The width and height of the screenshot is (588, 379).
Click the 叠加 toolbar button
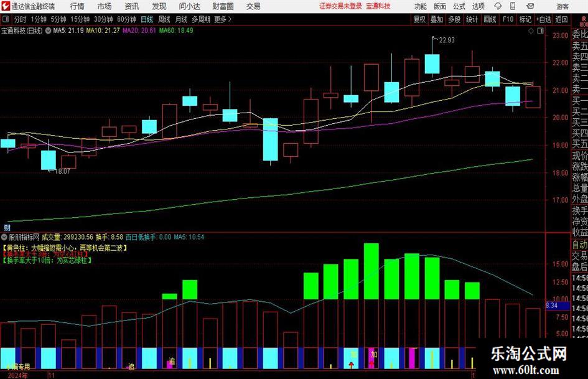click(437, 19)
